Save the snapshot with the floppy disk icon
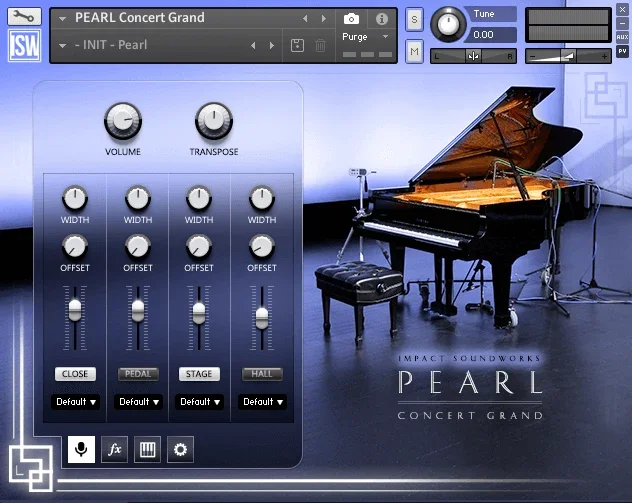Image resolution: width=632 pixels, height=503 pixels. coord(297,45)
